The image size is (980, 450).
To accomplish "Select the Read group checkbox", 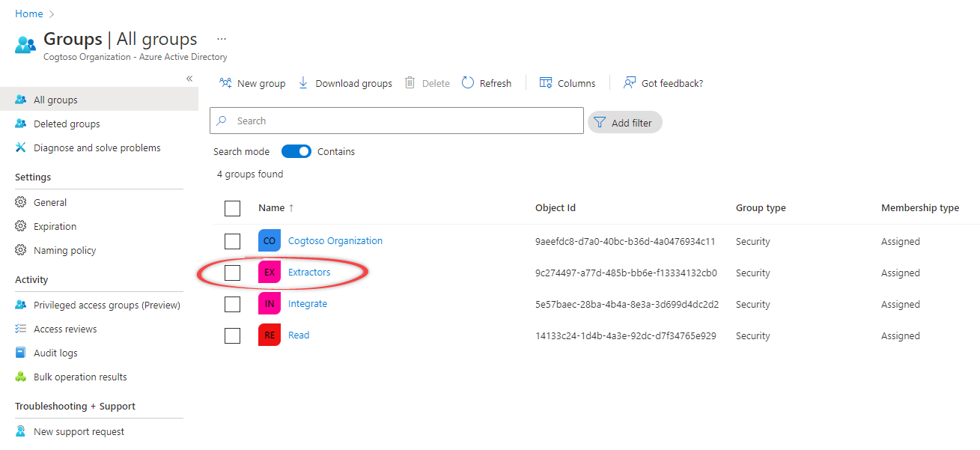I will click(233, 335).
